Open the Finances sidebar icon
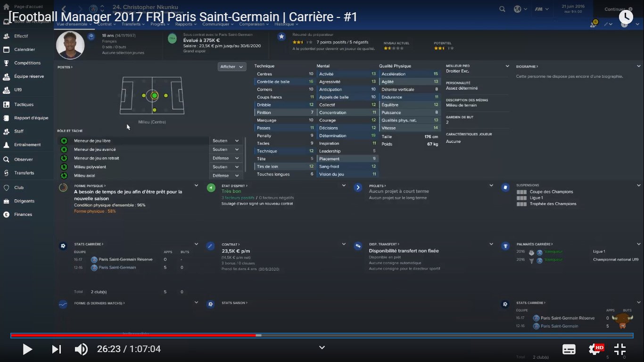 [x=7, y=214]
